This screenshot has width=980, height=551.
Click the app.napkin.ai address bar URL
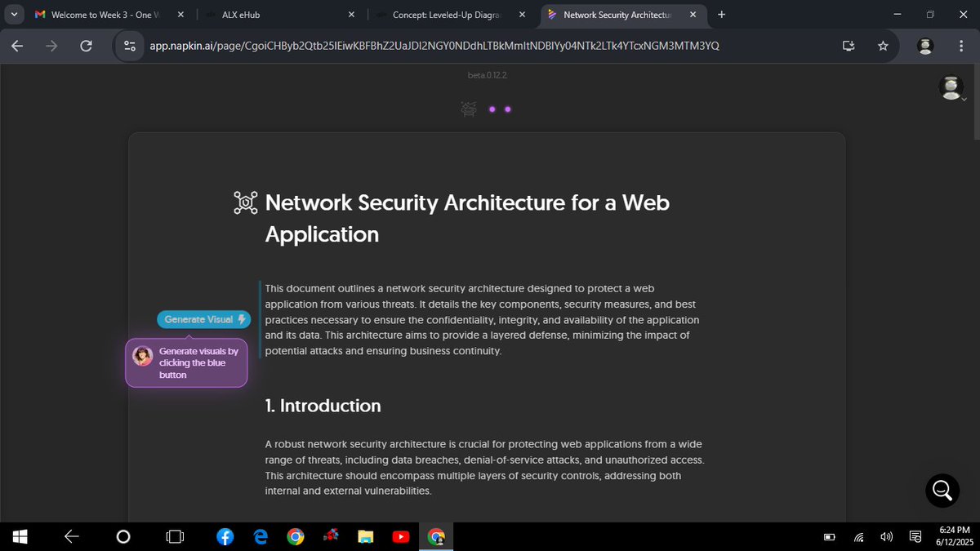tap(434, 47)
